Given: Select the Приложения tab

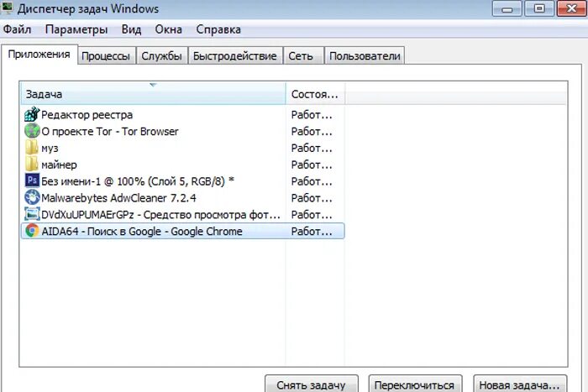Looking at the screenshot, I should click(39, 55).
